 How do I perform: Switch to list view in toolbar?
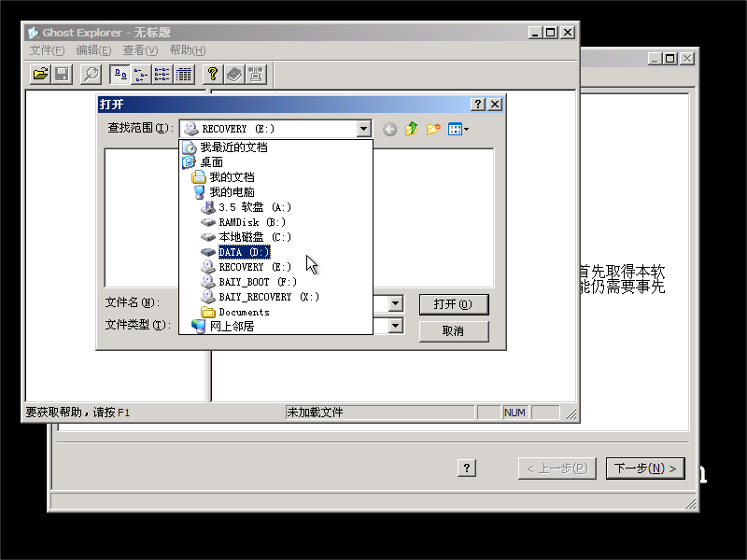pyautogui.click(x=162, y=75)
